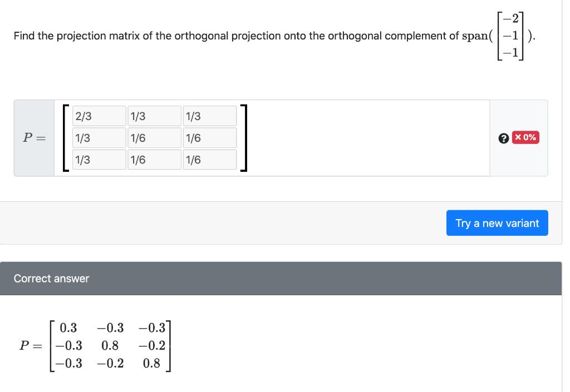
Task: Select the P = label beside the answer matrix
Action: click(x=31, y=346)
